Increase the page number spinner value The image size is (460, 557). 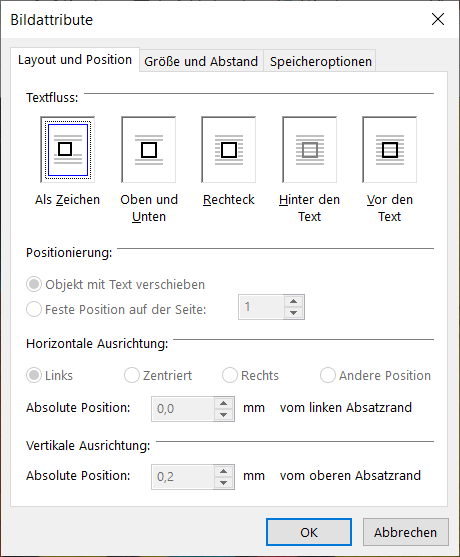[x=293, y=301]
